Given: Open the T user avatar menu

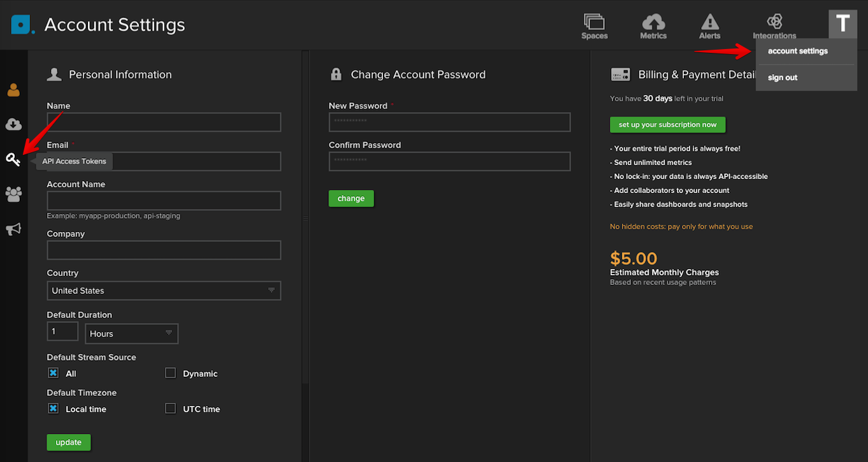Looking at the screenshot, I should 843,24.
